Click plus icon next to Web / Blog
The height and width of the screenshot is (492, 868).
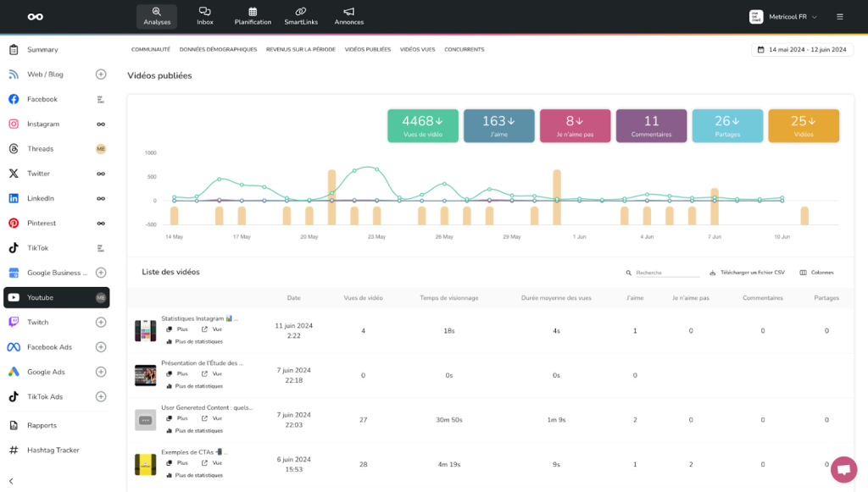click(x=101, y=75)
